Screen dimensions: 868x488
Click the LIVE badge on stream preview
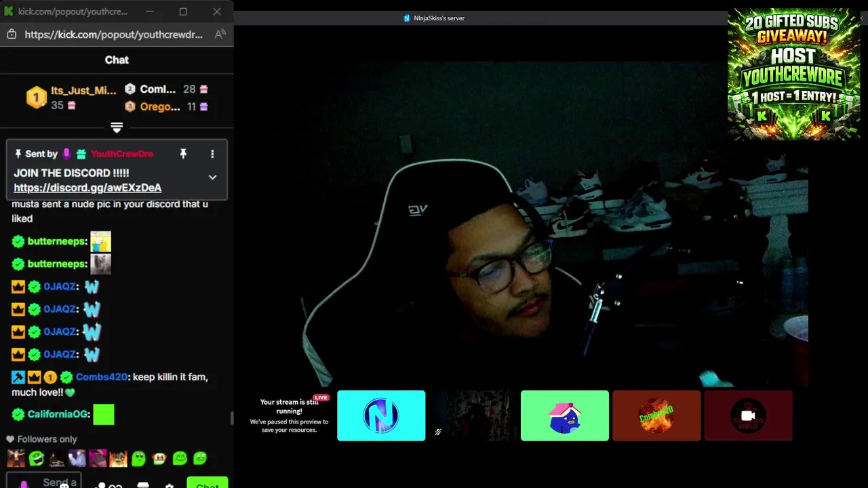pyautogui.click(x=321, y=398)
